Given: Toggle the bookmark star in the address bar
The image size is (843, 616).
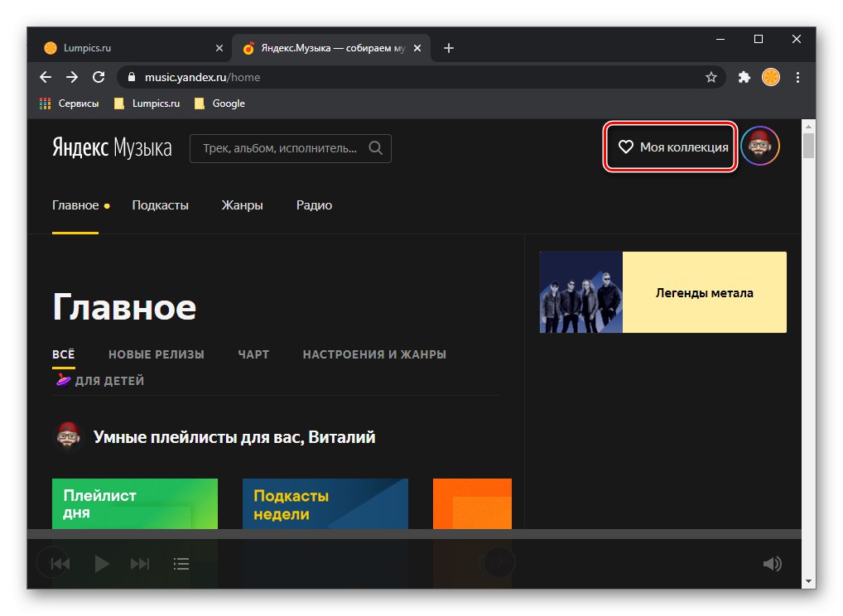Looking at the screenshot, I should coord(711,77).
